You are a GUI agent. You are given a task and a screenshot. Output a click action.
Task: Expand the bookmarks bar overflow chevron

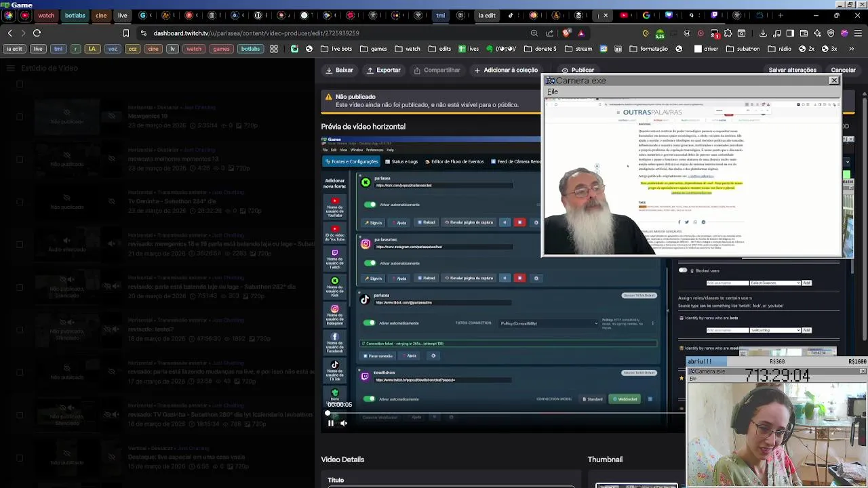(853, 49)
